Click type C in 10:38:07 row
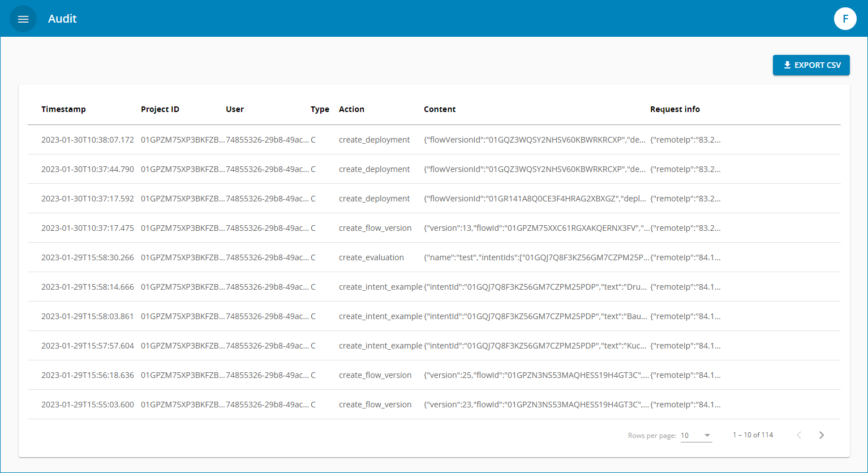The image size is (868, 473). [313, 140]
